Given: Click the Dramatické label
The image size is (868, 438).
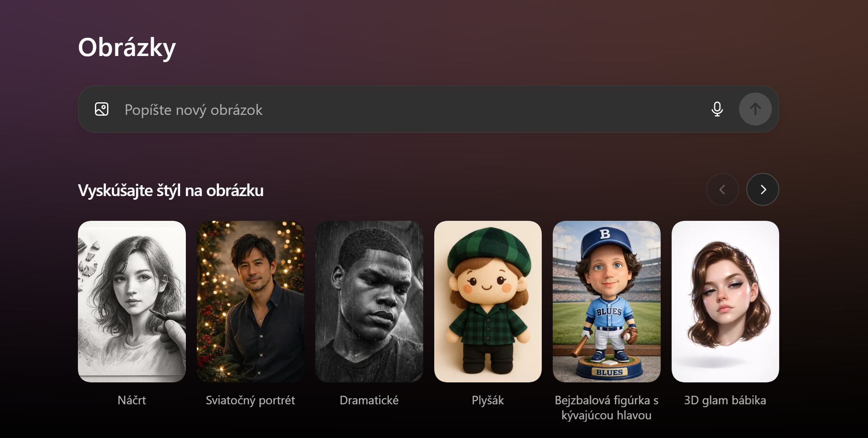Looking at the screenshot, I should pos(369,400).
